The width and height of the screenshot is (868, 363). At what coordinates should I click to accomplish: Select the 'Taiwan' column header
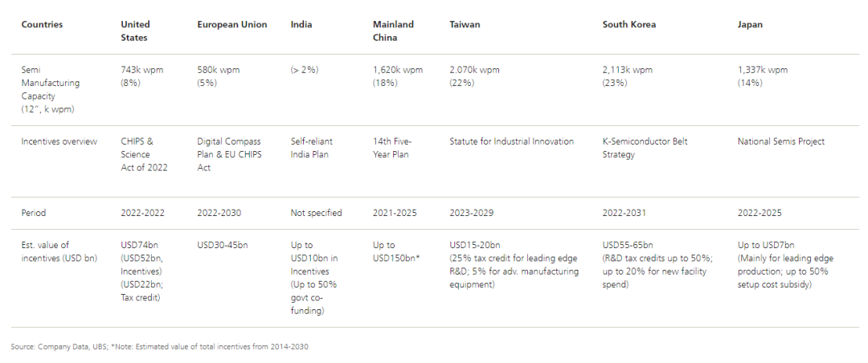tap(465, 24)
